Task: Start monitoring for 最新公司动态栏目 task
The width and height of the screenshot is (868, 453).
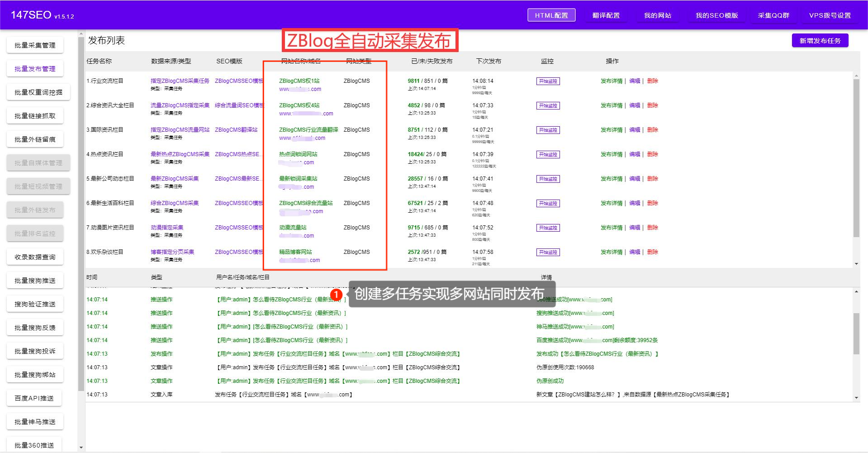Action: point(548,179)
